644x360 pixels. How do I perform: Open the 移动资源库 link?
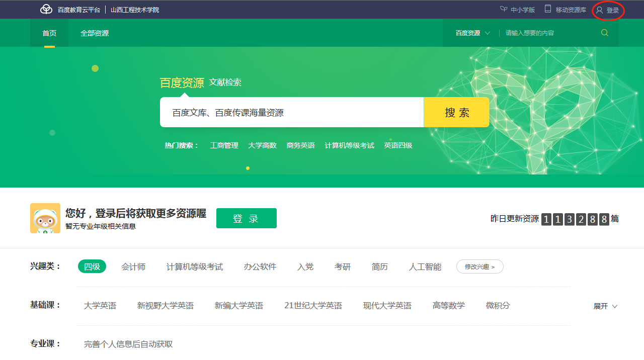point(571,10)
